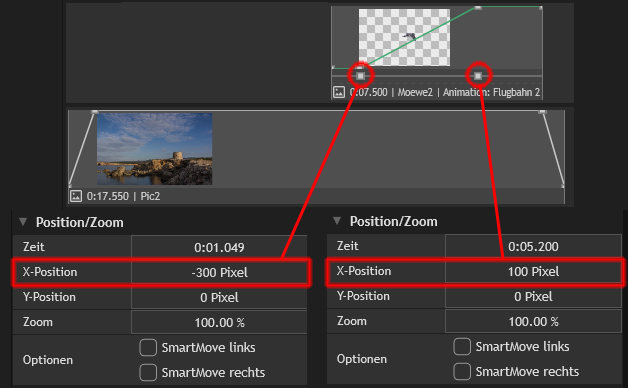This screenshot has width=628, height=388.
Task: Click the left 'Zeit' label
Action: tap(34, 247)
